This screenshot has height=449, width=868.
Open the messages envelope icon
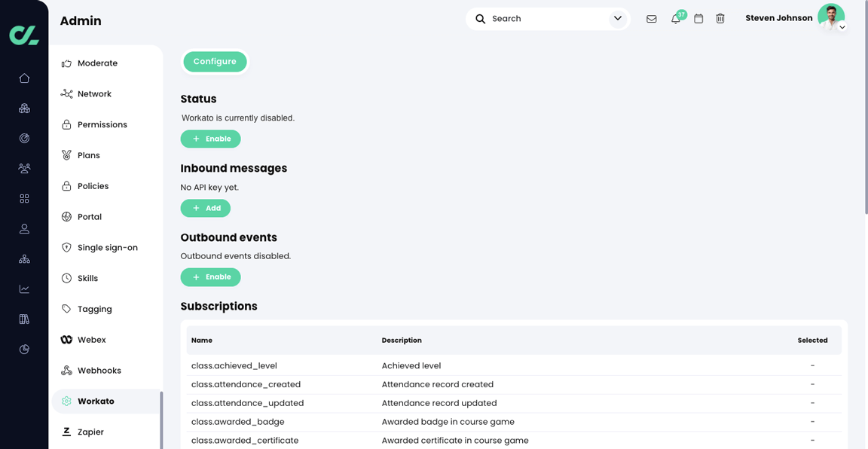coord(652,19)
